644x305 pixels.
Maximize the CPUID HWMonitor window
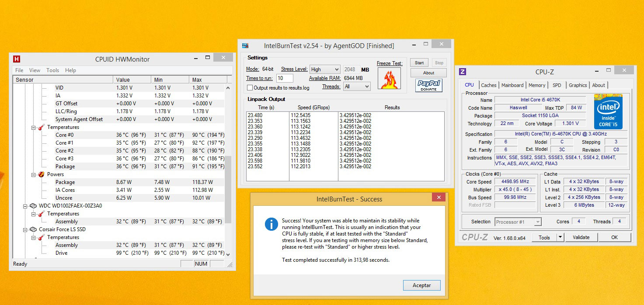coord(208,57)
